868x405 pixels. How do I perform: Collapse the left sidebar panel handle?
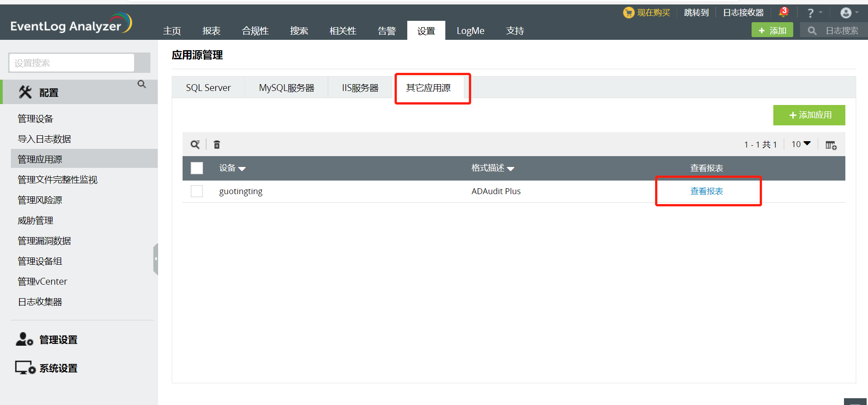[155, 259]
